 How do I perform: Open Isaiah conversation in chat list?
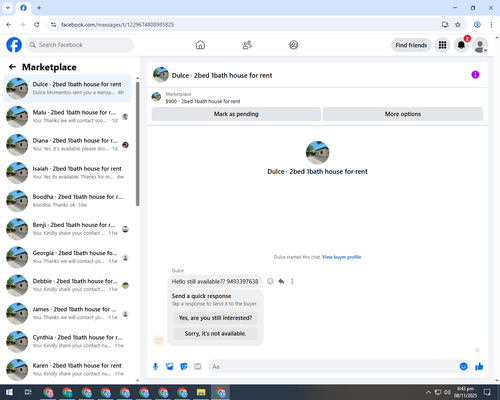67,173
